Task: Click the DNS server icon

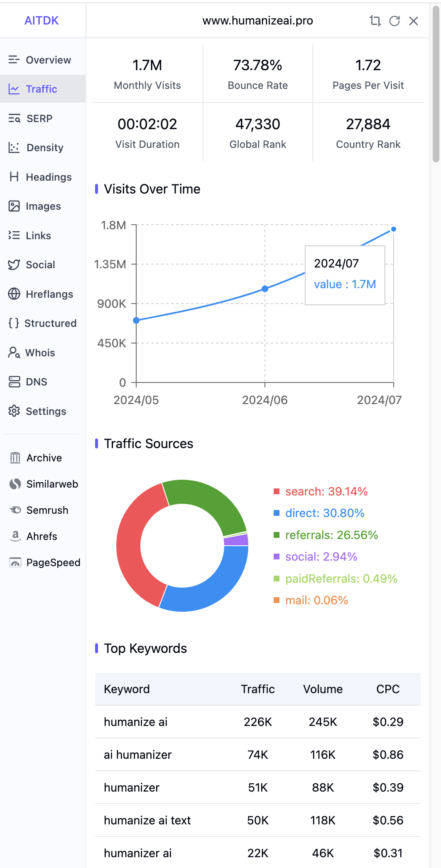Action: 14,382
